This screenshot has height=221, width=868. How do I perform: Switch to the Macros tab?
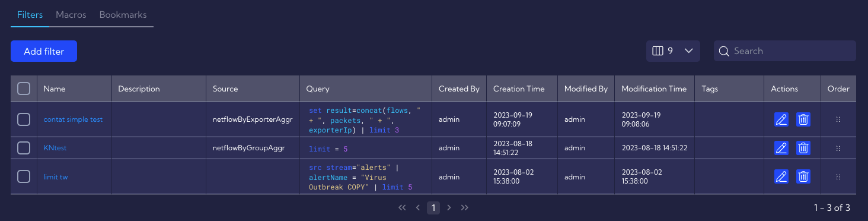pyautogui.click(x=71, y=15)
